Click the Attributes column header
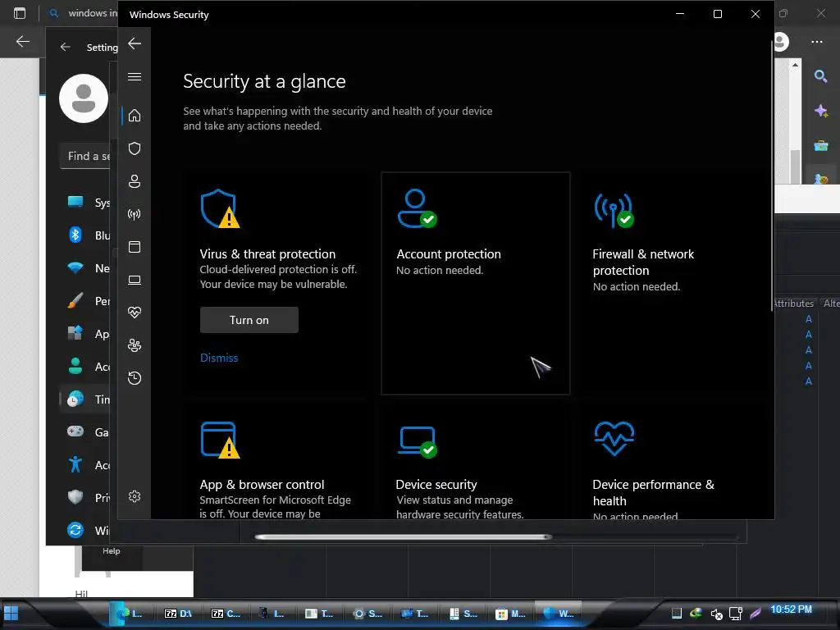The image size is (840, 630). click(x=794, y=304)
